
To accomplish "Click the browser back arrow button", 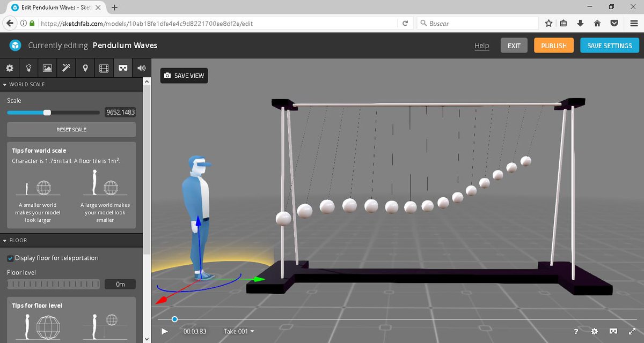I will [x=10, y=24].
